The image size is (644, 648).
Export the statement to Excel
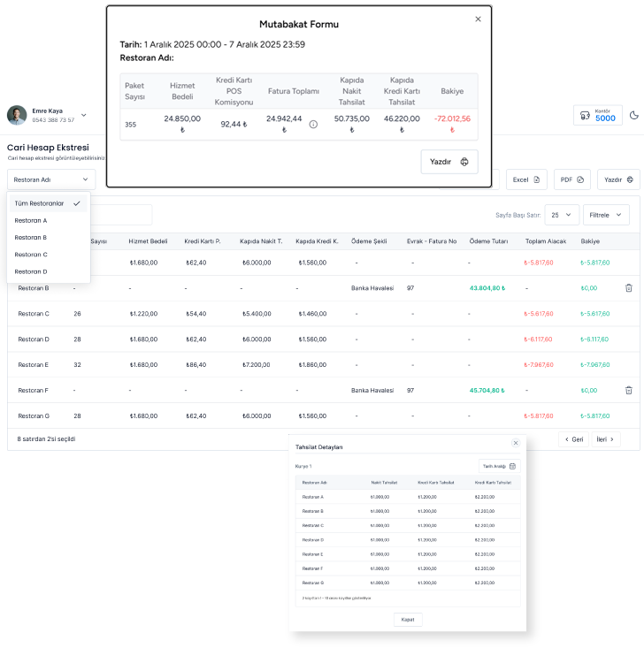(x=526, y=179)
